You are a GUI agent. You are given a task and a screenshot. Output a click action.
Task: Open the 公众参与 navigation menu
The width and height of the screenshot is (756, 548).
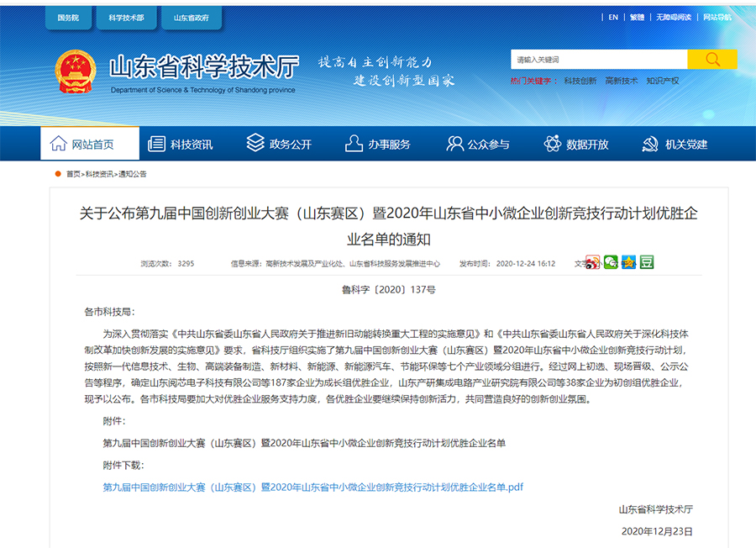coord(477,144)
